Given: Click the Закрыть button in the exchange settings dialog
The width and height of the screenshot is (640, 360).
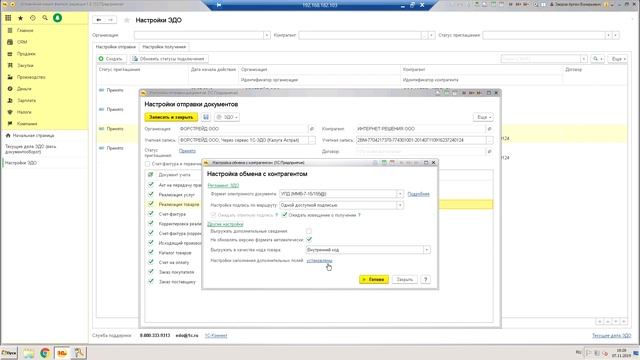Looking at the screenshot, I should point(404,280).
